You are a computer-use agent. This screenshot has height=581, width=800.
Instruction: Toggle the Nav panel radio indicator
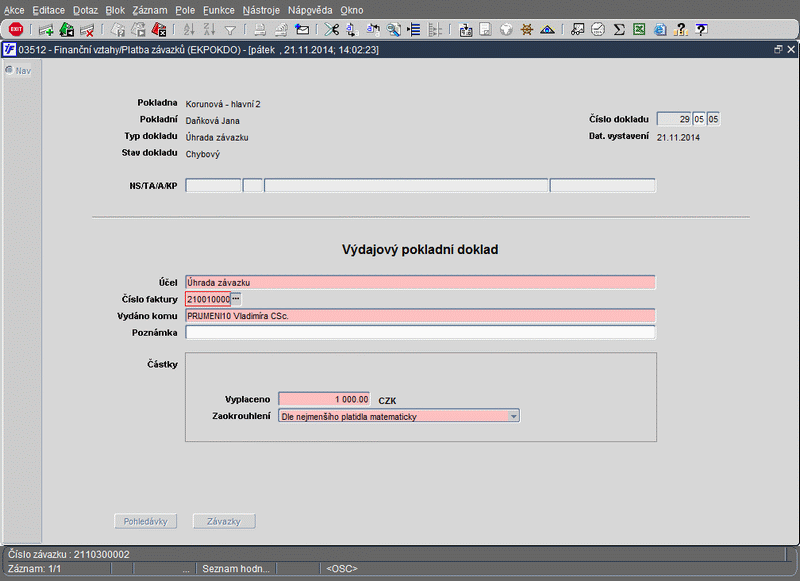(9, 70)
